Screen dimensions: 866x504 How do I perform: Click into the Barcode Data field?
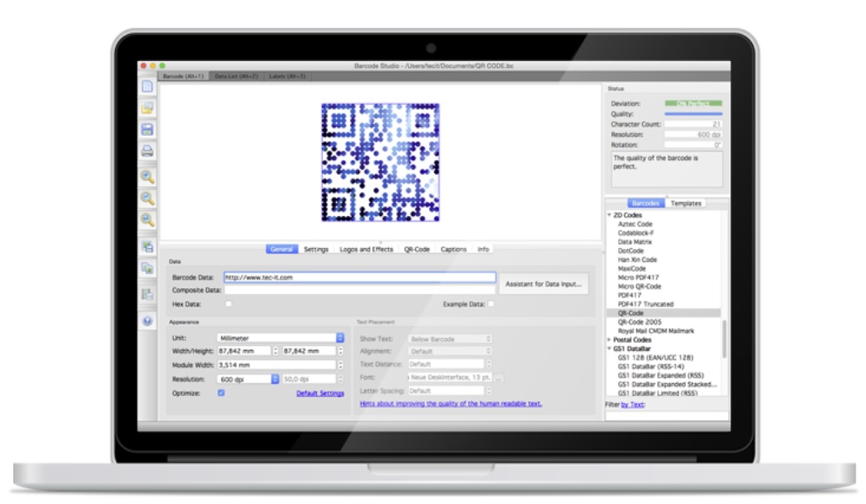[359, 278]
